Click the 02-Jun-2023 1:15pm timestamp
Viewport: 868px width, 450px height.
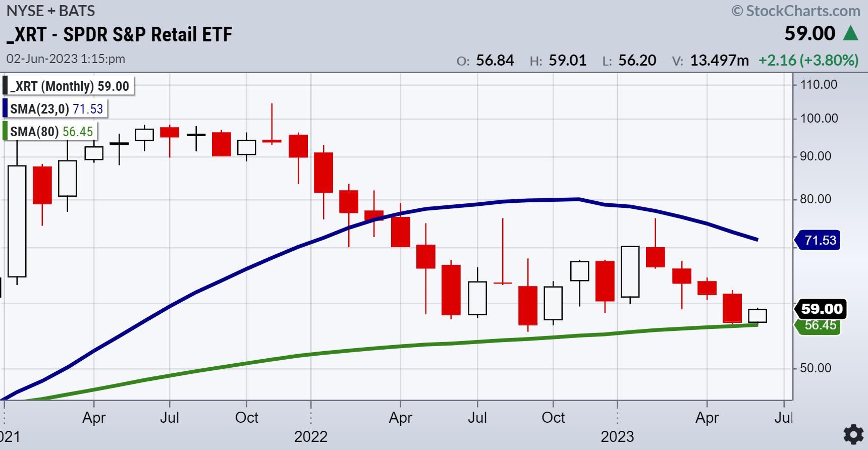point(66,59)
